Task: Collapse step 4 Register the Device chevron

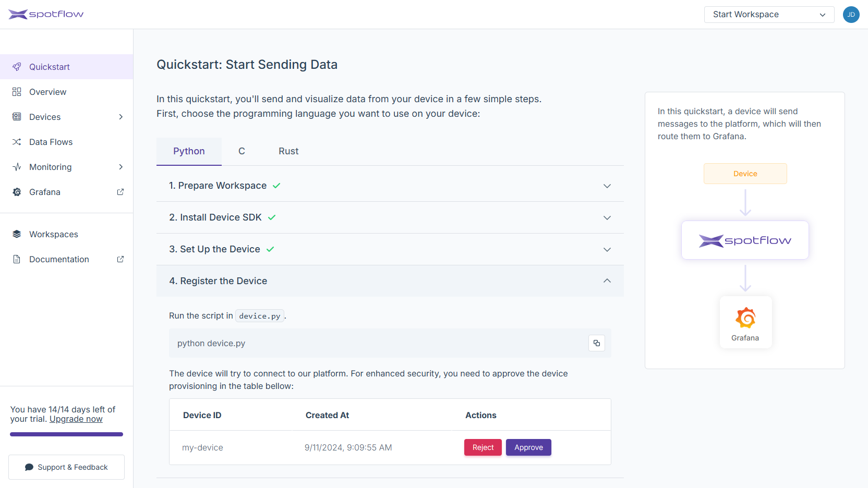Action: pyautogui.click(x=607, y=280)
